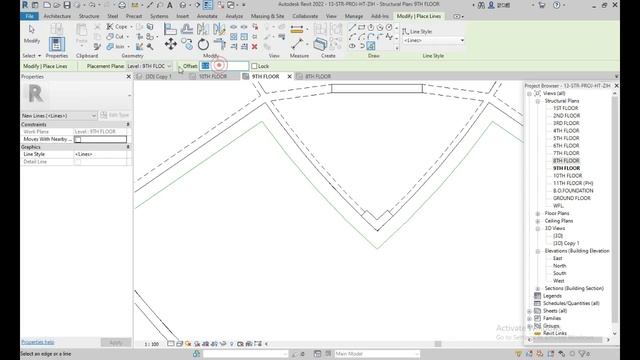Image resolution: width=640 pixels, height=360 pixels.
Task: Select the Rotate tool
Action: point(203,44)
